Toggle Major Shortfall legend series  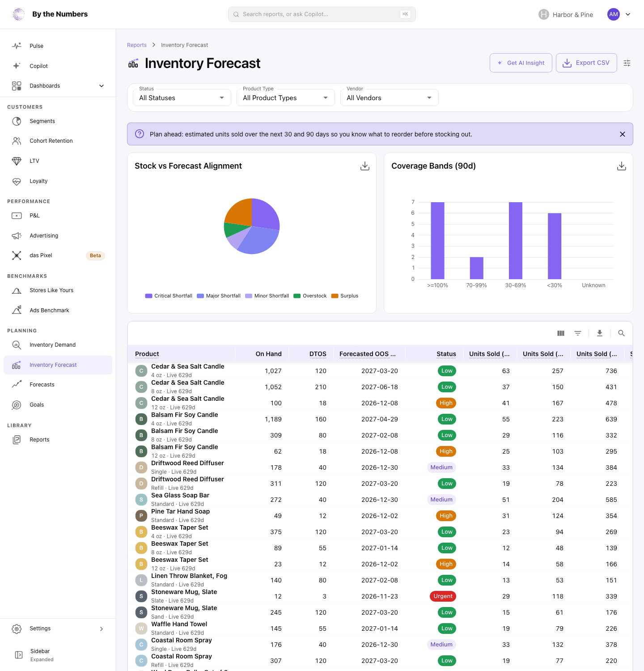click(219, 296)
